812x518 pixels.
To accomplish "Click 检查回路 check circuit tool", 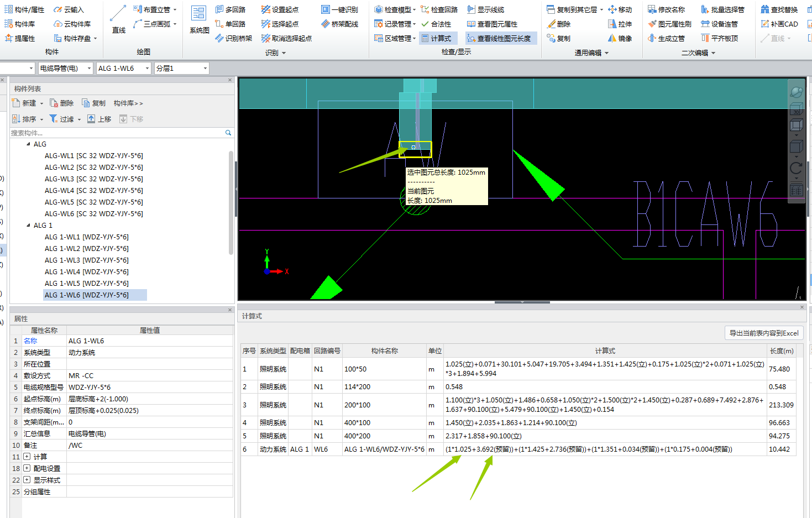I will point(439,9).
